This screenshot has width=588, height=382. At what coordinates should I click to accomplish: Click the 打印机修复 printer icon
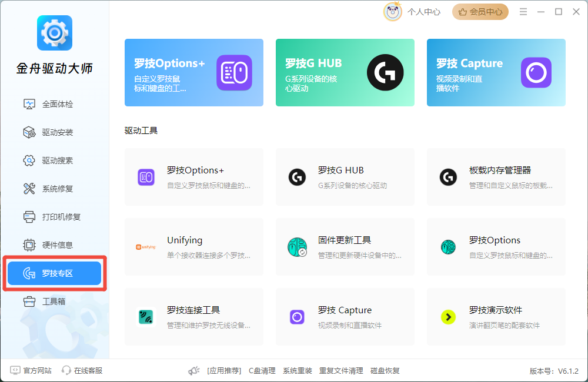(29, 217)
